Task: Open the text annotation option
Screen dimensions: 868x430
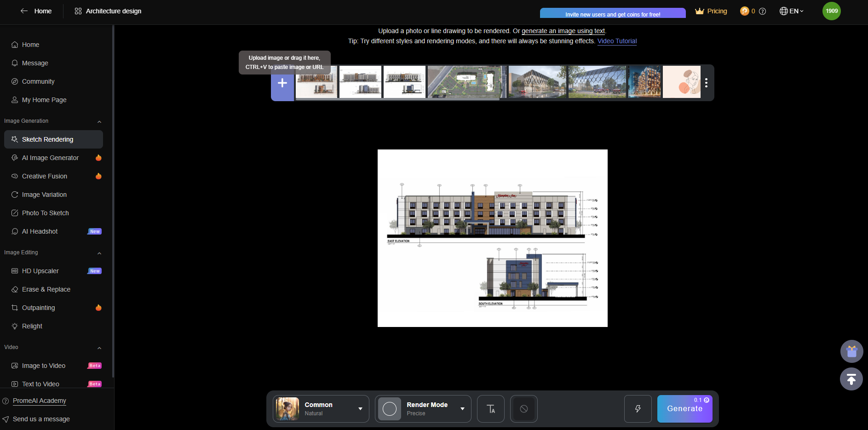Action: point(490,408)
